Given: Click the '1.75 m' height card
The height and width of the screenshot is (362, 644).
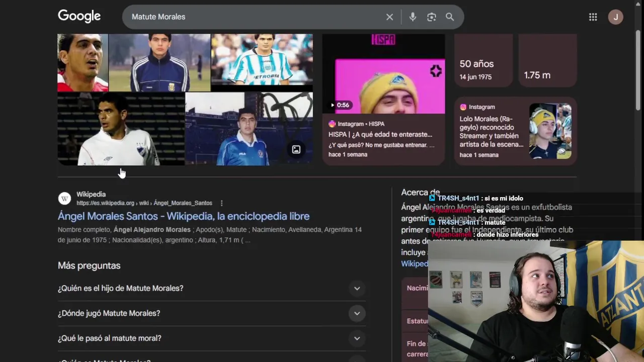Looking at the screenshot, I should pos(547,60).
